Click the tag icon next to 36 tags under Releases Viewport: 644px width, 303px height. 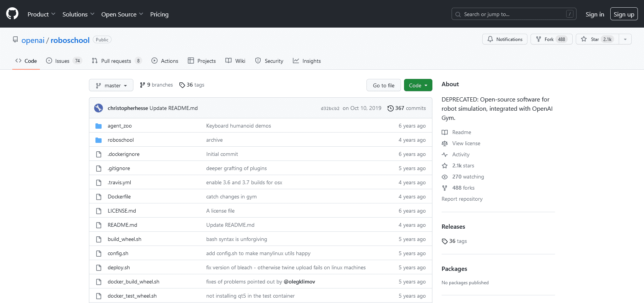[x=445, y=241]
